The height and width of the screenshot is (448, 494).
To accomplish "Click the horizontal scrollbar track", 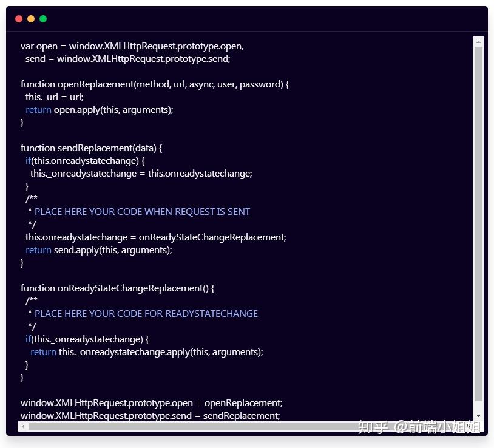I will pyautogui.click(x=243, y=426).
